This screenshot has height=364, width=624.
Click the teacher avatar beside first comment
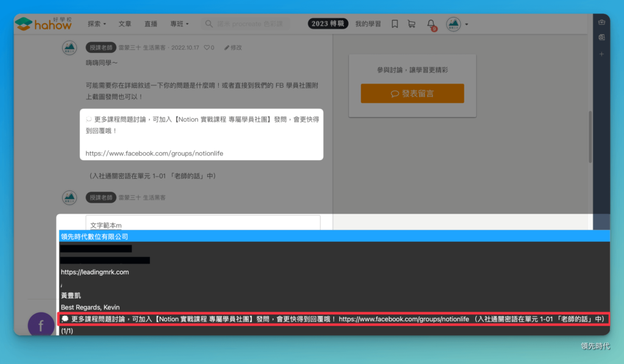pos(69,47)
